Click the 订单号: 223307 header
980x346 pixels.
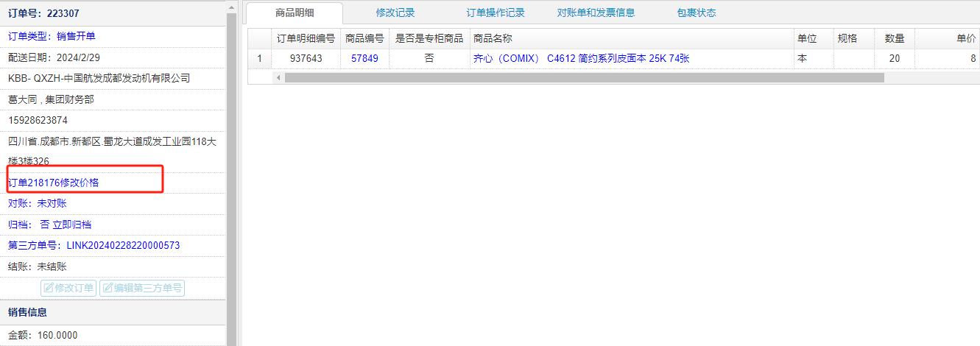click(x=43, y=13)
